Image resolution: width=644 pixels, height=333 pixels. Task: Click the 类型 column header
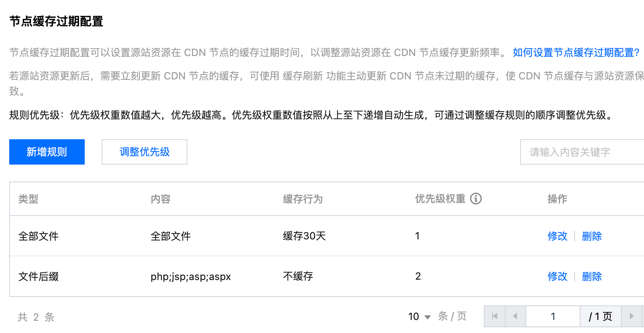[28, 199]
